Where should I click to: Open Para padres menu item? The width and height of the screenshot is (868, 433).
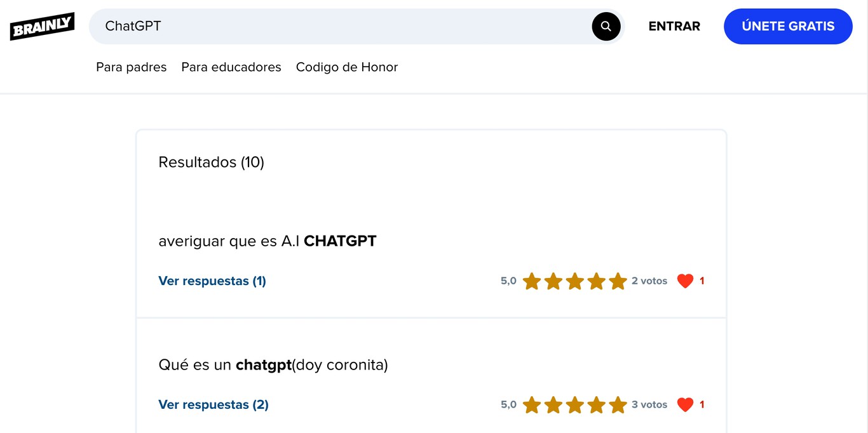(131, 67)
